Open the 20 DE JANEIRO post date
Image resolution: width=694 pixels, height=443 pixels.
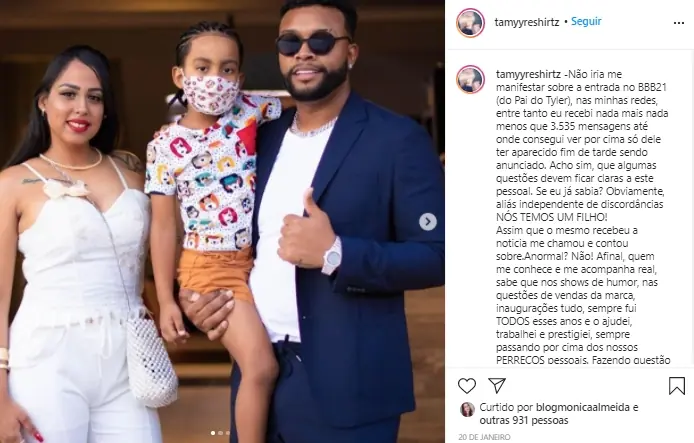484,437
